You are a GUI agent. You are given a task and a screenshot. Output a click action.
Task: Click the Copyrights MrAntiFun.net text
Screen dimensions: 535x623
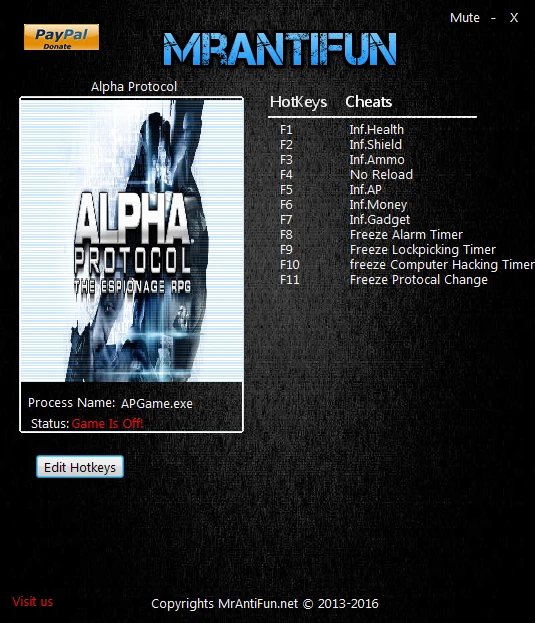(265, 604)
